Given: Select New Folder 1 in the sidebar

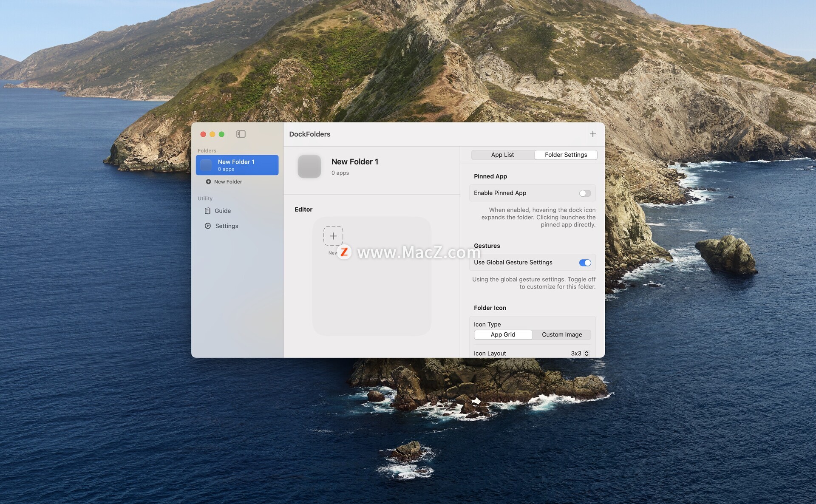Looking at the screenshot, I should click(237, 165).
